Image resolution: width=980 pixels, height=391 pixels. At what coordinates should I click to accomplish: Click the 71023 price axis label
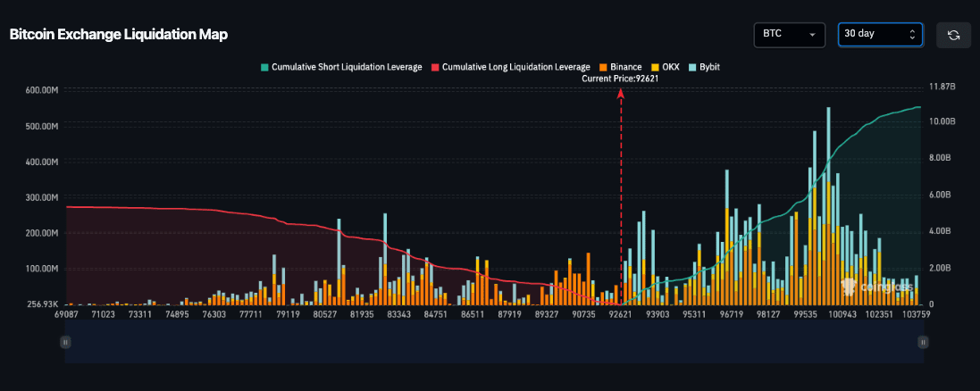click(x=103, y=315)
